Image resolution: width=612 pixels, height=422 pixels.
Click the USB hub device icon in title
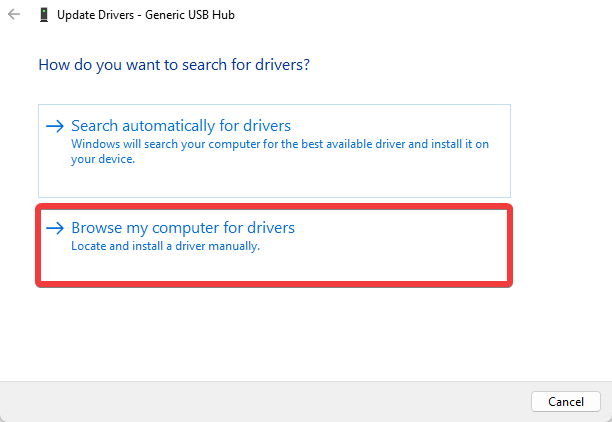[44, 15]
